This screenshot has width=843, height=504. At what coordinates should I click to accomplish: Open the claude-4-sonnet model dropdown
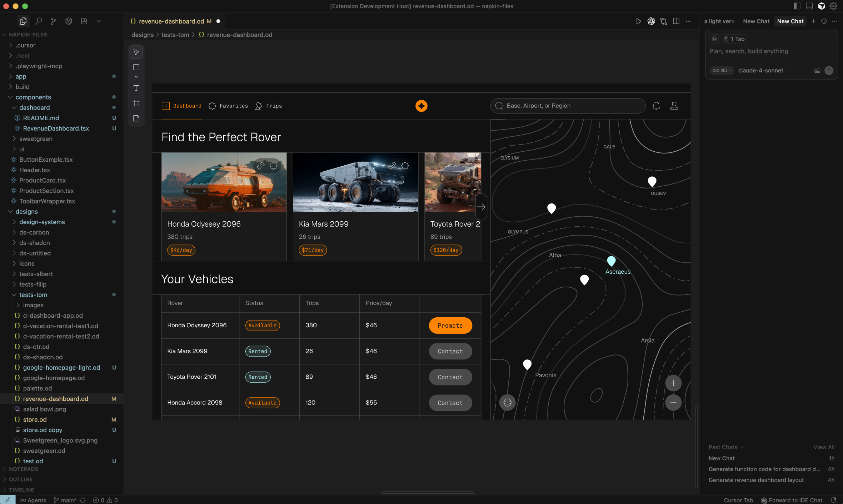coord(762,71)
